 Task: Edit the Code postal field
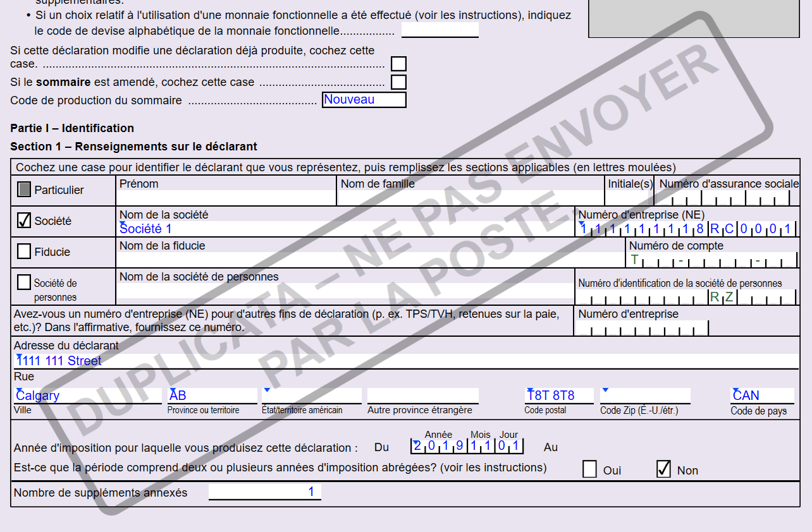[x=559, y=396]
